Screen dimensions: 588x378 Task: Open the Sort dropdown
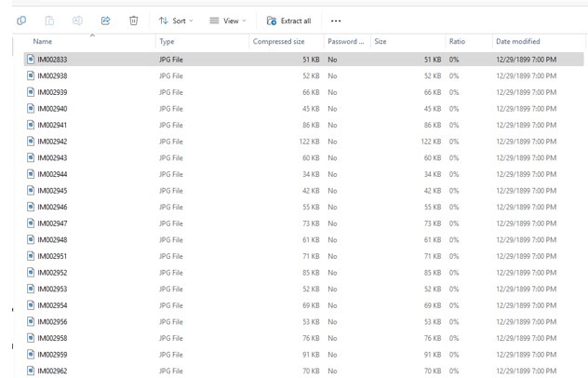[x=176, y=20]
